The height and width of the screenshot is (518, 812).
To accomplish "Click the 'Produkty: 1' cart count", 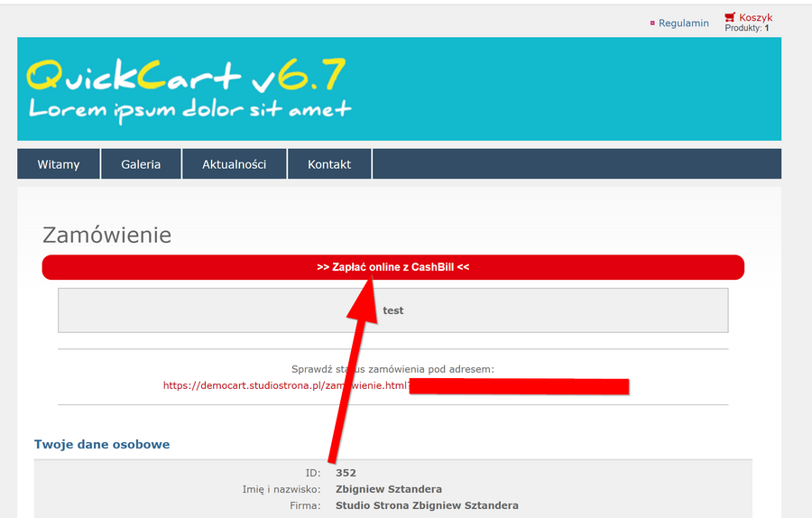I will pos(747,28).
